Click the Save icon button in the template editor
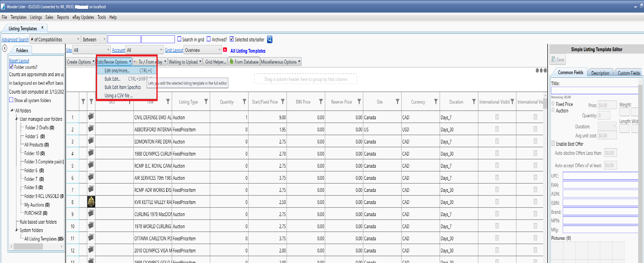The image size is (644, 263). [x=558, y=60]
